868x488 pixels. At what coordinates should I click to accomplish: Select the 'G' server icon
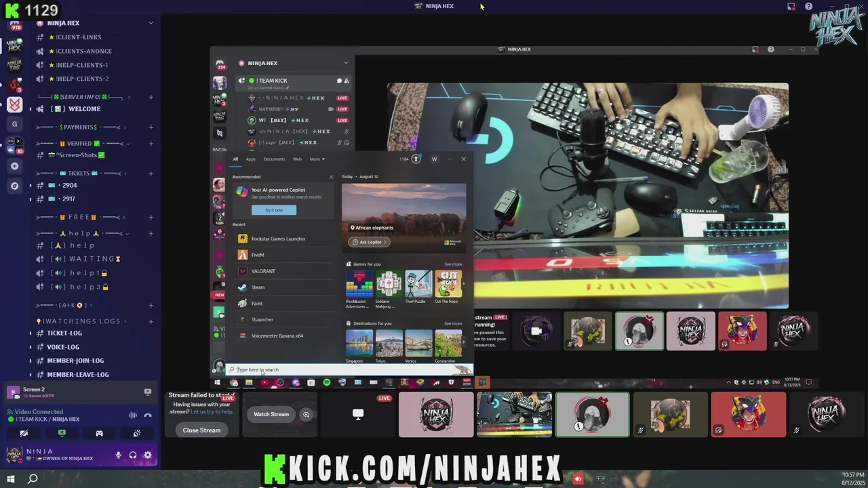(x=14, y=124)
